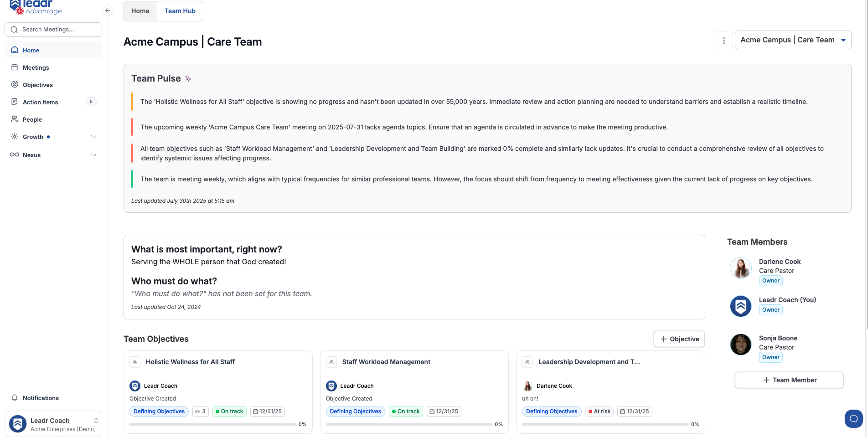The width and height of the screenshot is (868, 437).
Task: Open the Leadr Coach account switcher
Action: [x=53, y=424]
